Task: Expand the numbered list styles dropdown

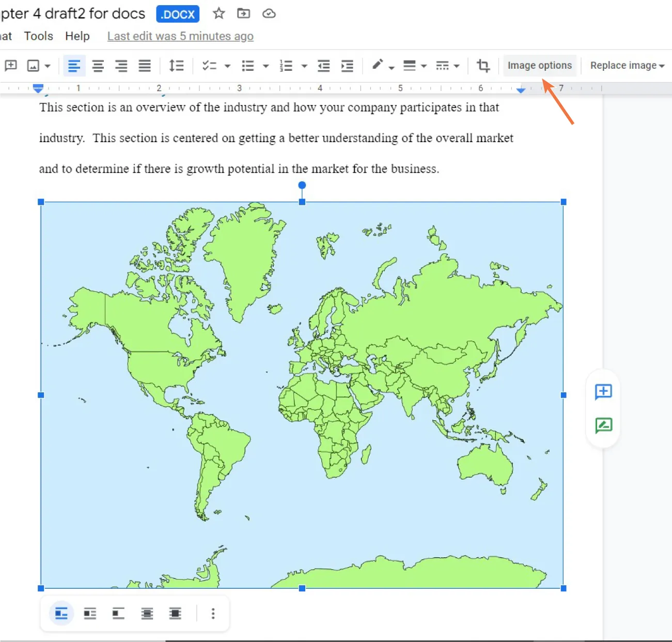Action: coord(304,66)
